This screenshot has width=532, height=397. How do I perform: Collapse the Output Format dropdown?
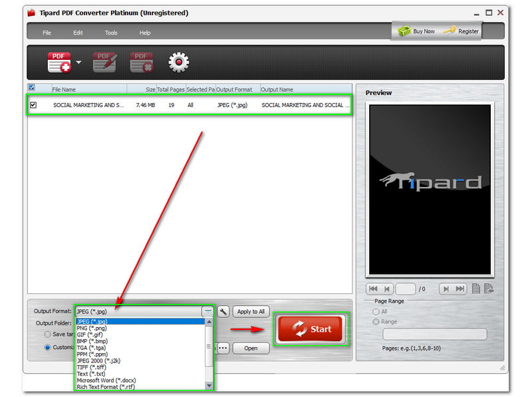(208, 311)
